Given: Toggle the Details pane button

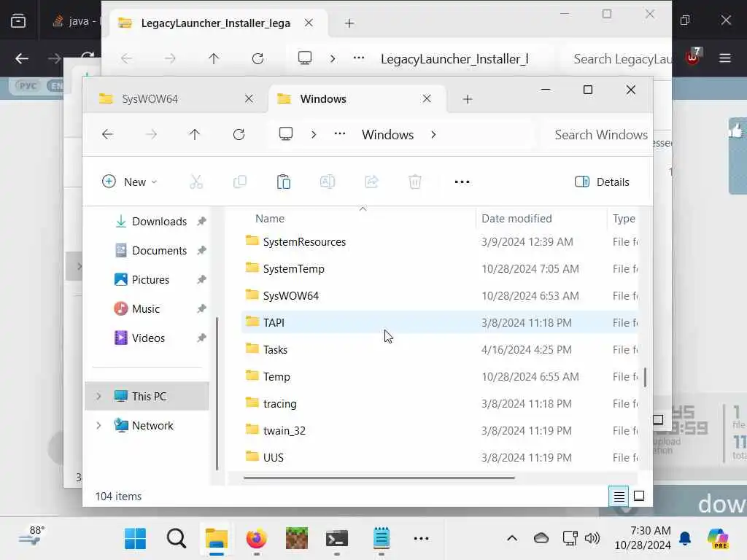Looking at the screenshot, I should [x=602, y=182].
